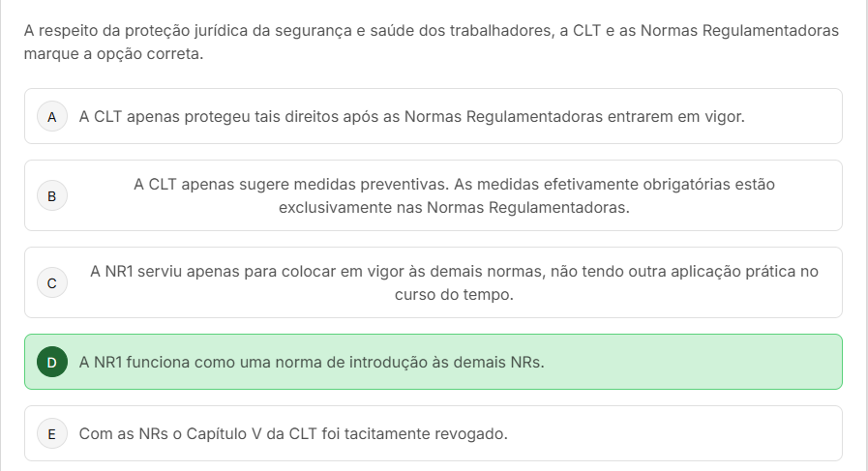Click the highlighted green D badge

[52, 363]
